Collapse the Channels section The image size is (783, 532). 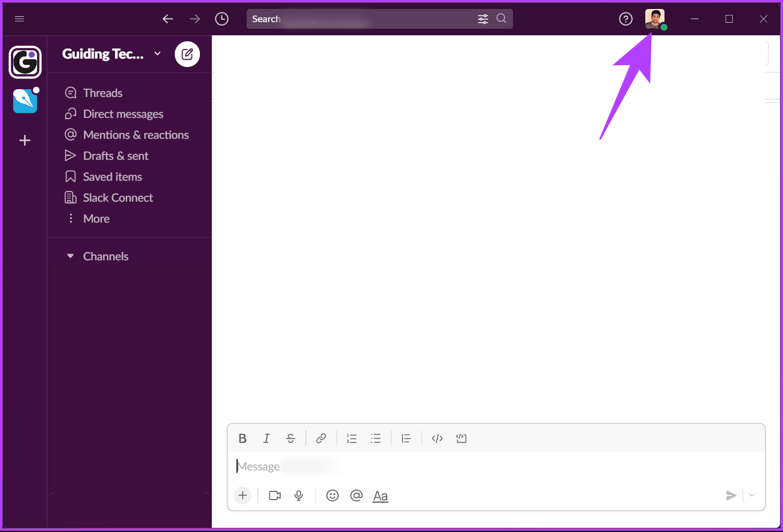tap(71, 256)
